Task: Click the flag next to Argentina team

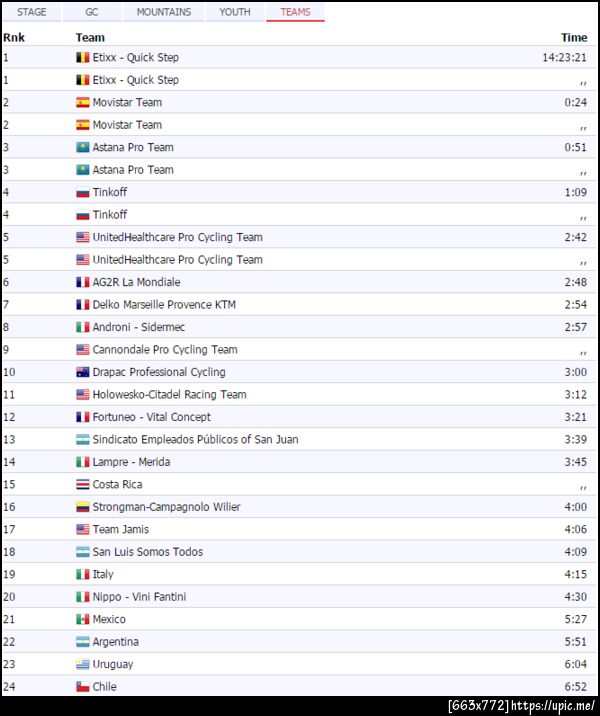Action: (x=83, y=642)
